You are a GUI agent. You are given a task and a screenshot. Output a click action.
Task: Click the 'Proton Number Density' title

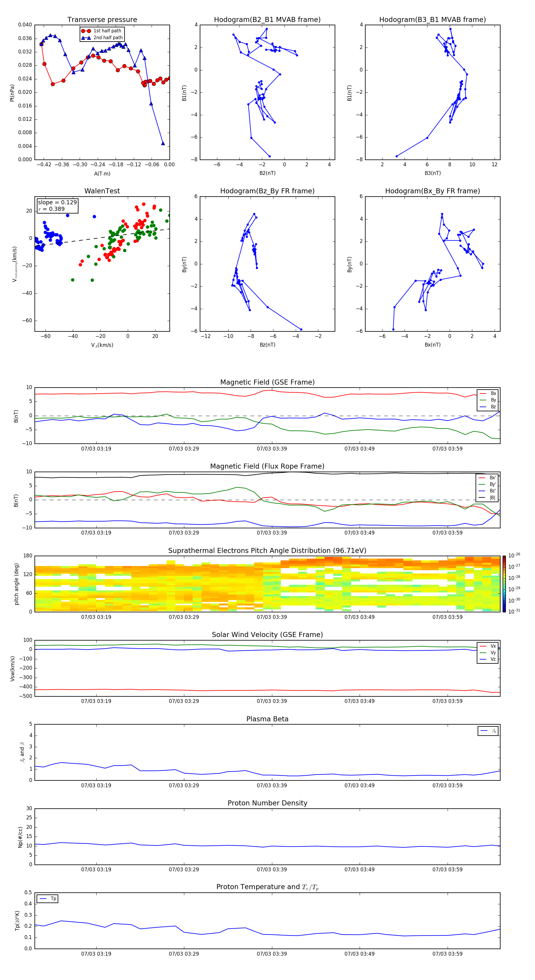[267, 803]
